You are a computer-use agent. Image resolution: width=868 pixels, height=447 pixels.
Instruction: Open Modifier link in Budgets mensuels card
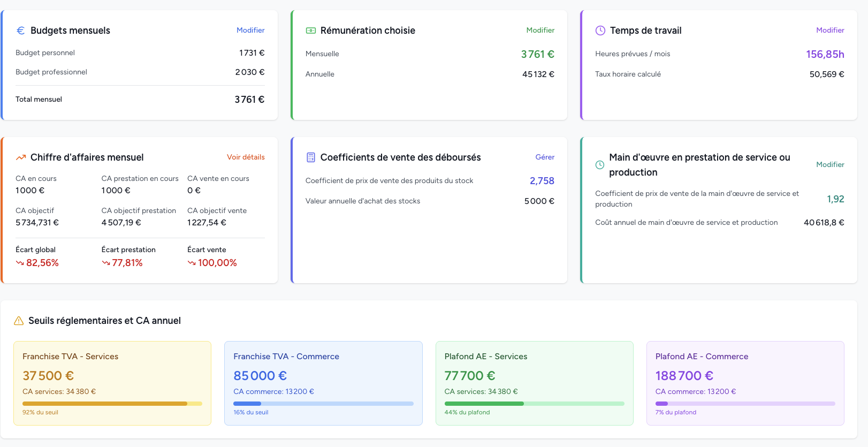click(x=250, y=31)
